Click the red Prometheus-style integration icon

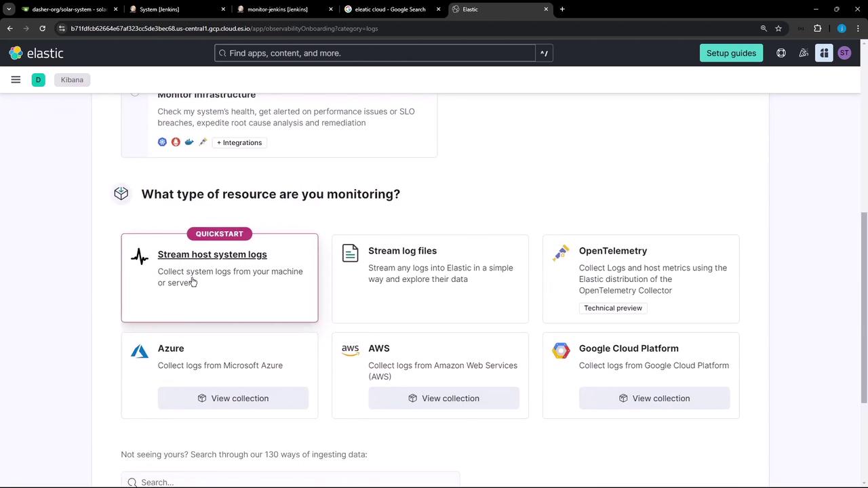tap(176, 142)
